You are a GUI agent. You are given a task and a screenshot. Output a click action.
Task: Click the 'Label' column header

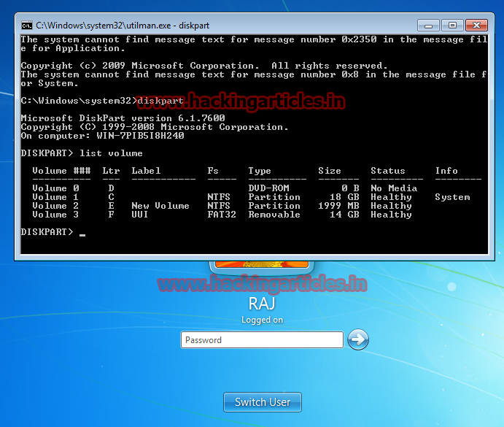pyautogui.click(x=146, y=171)
